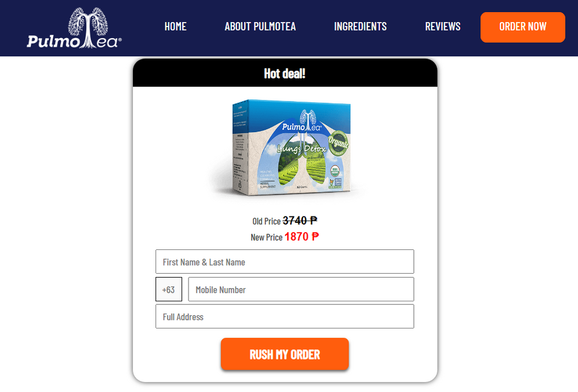This screenshot has width=578, height=392.
Task: Click the old price 3740 ₱ text
Action: [x=299, y=221]
